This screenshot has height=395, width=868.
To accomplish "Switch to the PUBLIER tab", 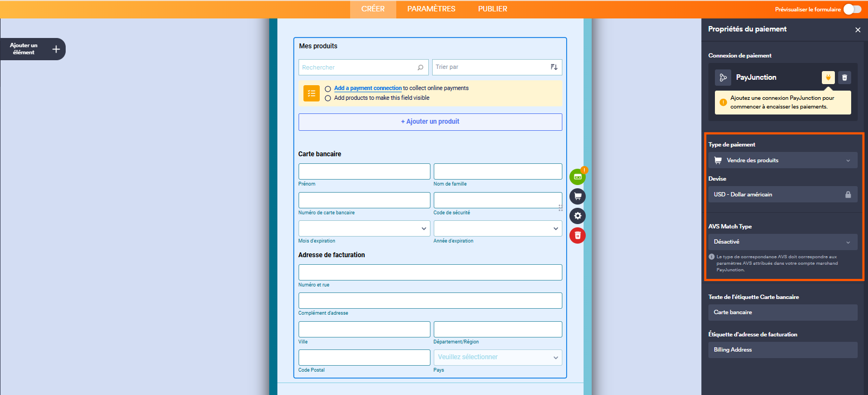I will point(493,9).
